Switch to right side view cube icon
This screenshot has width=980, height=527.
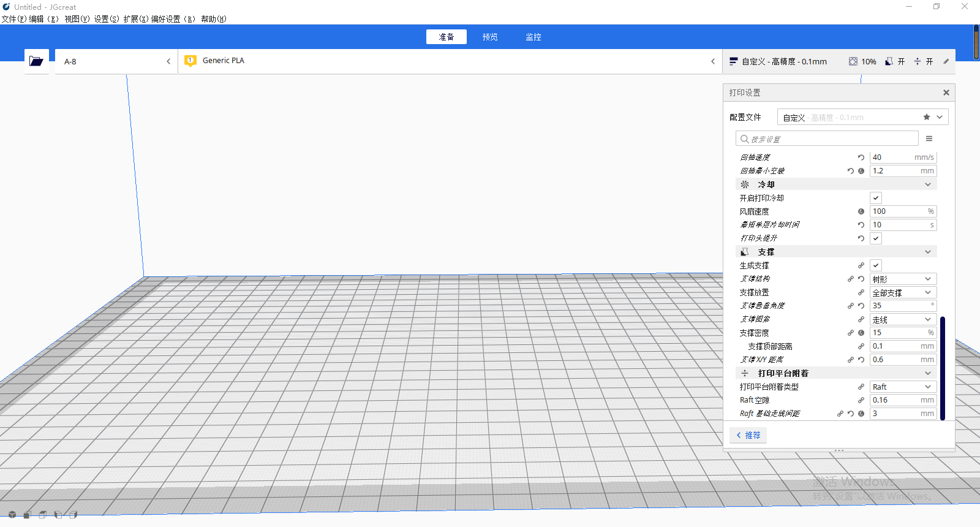coord(73,515)
